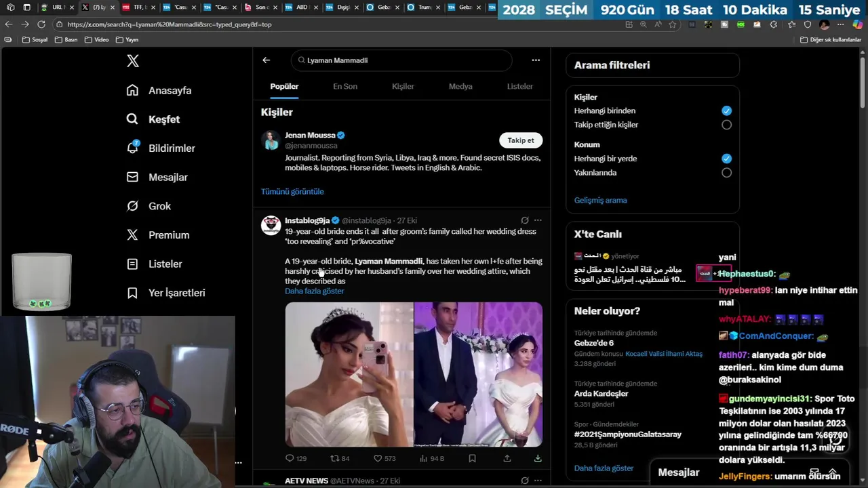Open Instablog9ja profile name
Viewport: 868px width, 488px height.
point(307,220)
